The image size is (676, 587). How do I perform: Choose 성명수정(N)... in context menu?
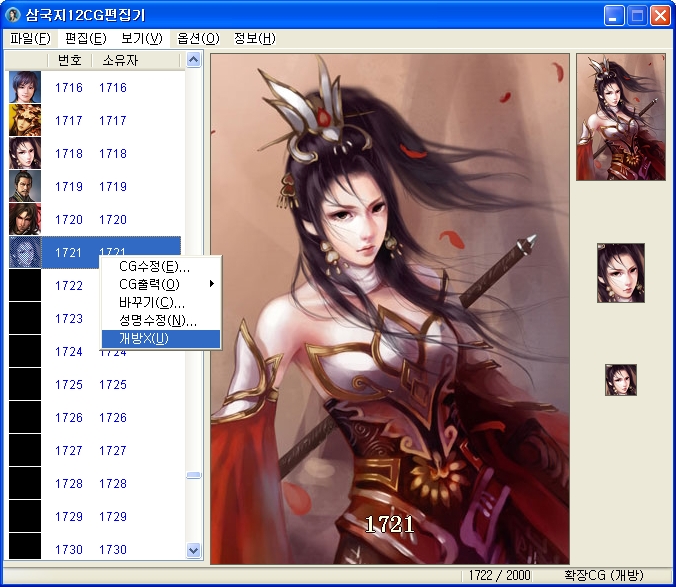(161, 321)
